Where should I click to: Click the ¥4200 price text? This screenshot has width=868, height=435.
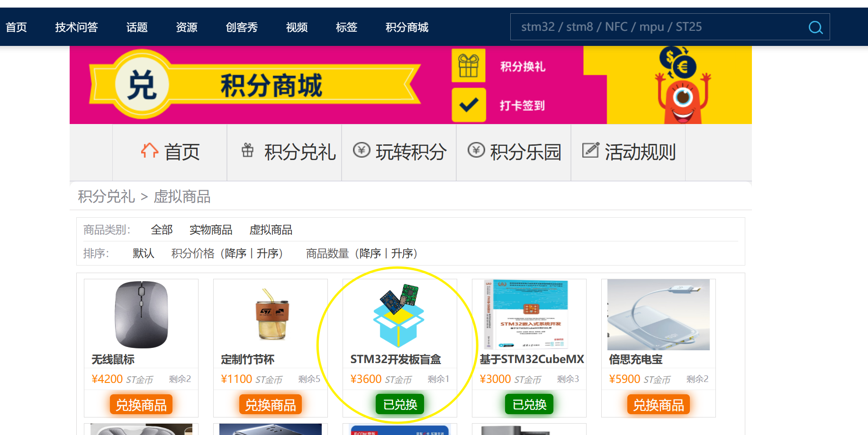point(107,379)
